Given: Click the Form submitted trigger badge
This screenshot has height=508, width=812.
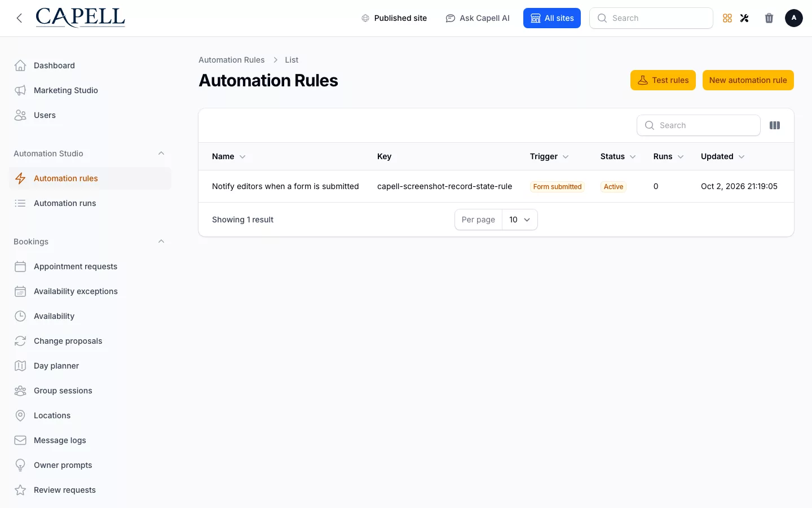Looking at the screenshot, I should [557, 187].
